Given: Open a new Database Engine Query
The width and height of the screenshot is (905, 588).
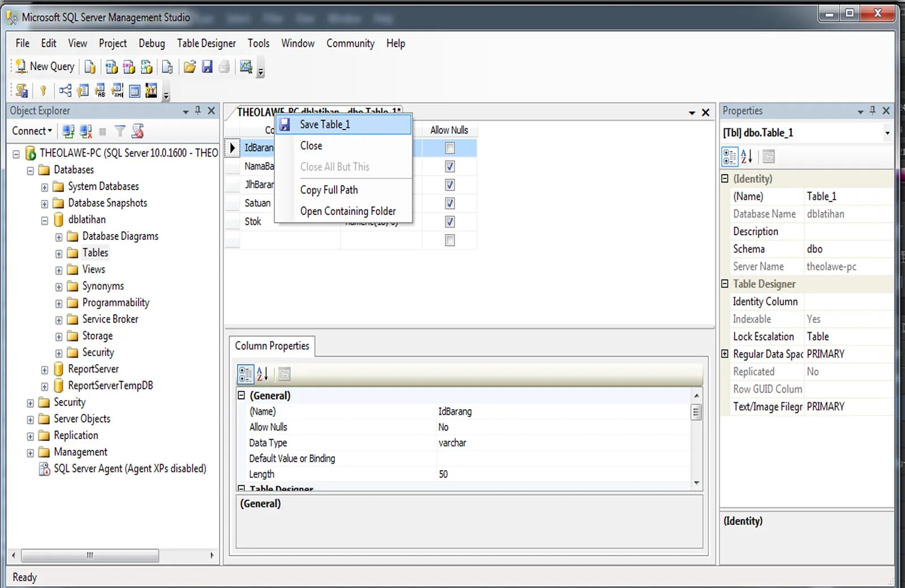Looking at the screenshot, I should click(90, 67).
